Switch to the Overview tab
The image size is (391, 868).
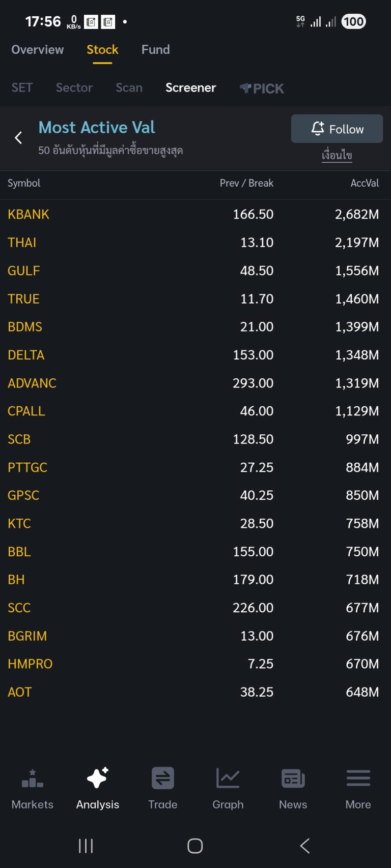click(38, 50)
